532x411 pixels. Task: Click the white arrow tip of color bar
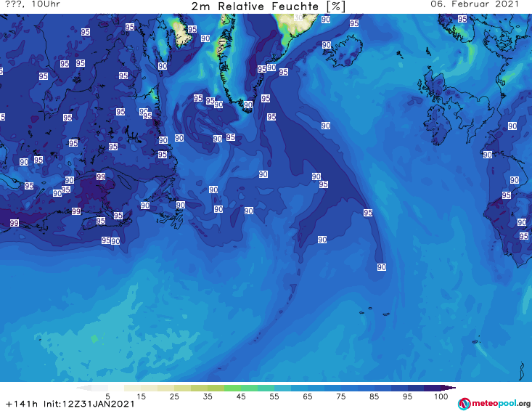tap(83, 388)
